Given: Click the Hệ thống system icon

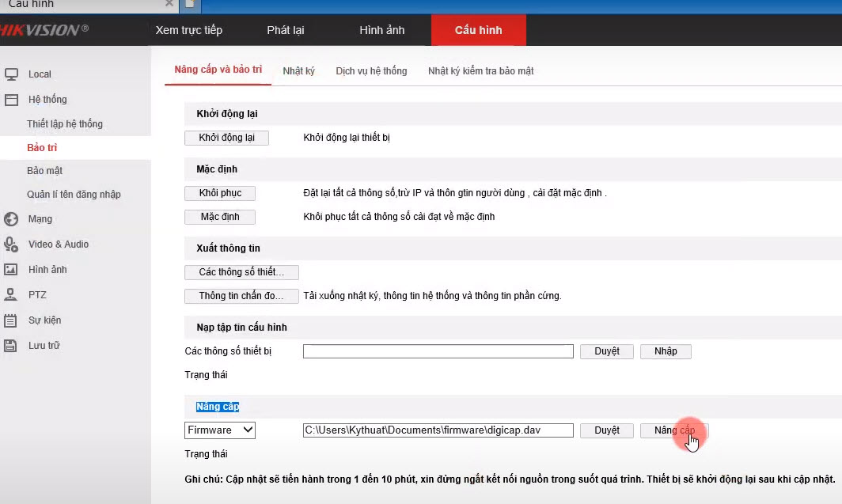Looking at the screenshot, I should pyautogui.click(x=11, y=100).
